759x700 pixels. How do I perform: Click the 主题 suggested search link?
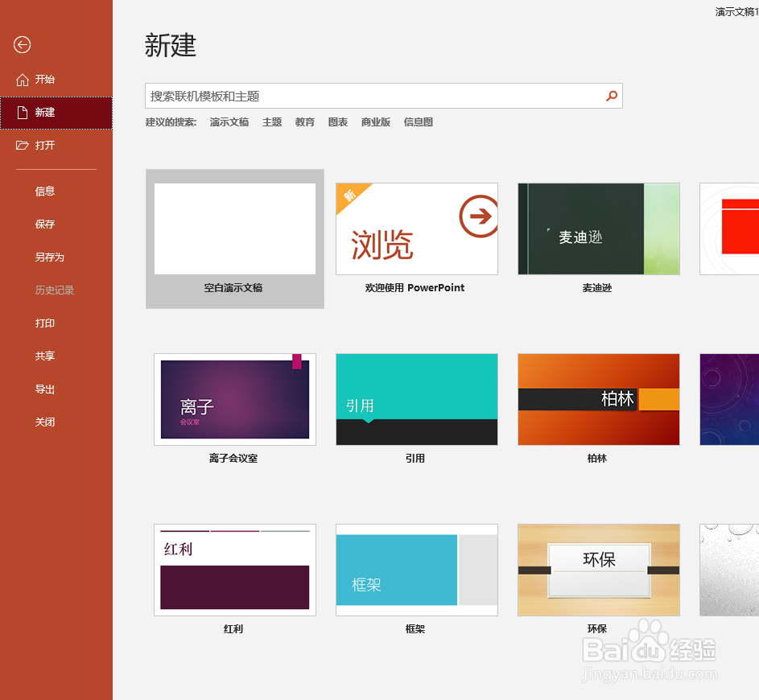272,121
